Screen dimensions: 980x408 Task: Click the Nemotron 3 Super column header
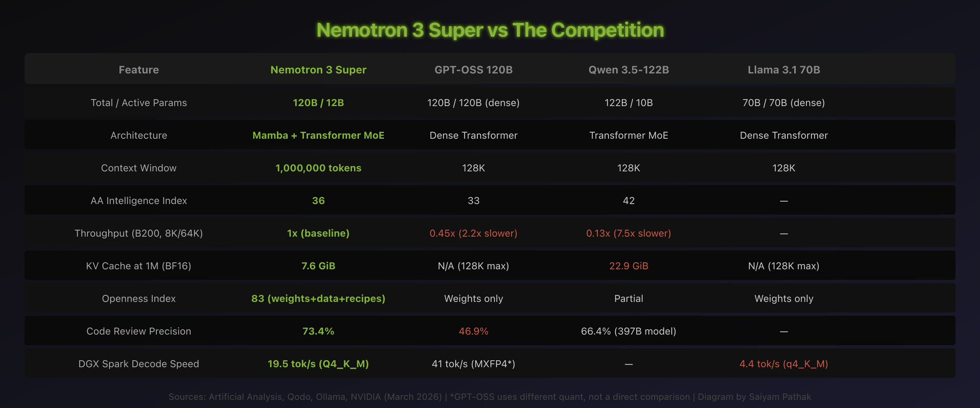point(318,70)
